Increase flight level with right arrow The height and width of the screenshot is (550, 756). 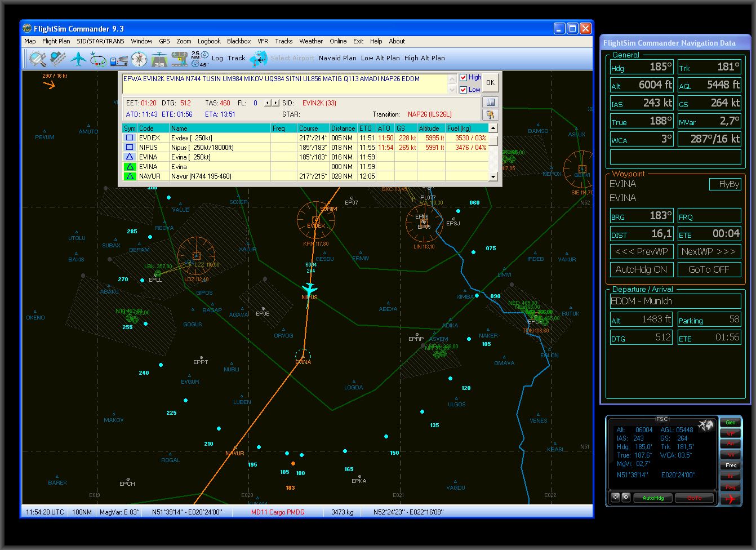pyautogui.click(x=275, y=103)
